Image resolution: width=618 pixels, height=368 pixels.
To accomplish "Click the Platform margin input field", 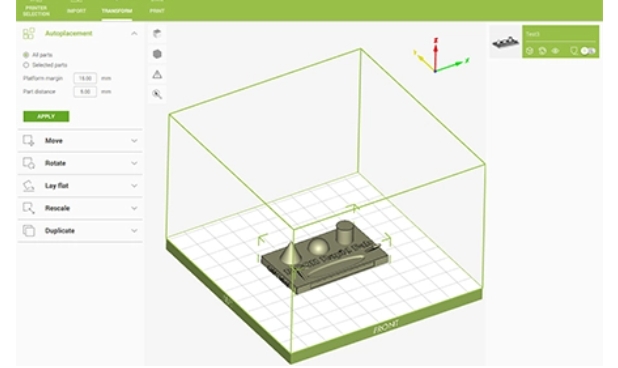I will [85, 78].
